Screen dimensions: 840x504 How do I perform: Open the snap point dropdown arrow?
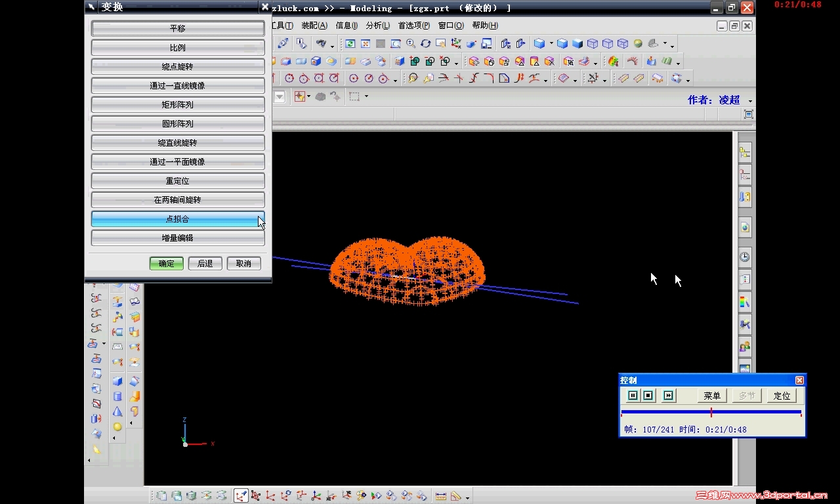click(308, 96)
